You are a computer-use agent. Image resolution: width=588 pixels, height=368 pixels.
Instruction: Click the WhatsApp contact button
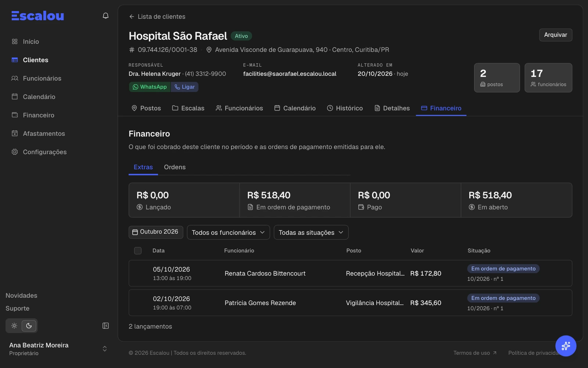point(150,87)
